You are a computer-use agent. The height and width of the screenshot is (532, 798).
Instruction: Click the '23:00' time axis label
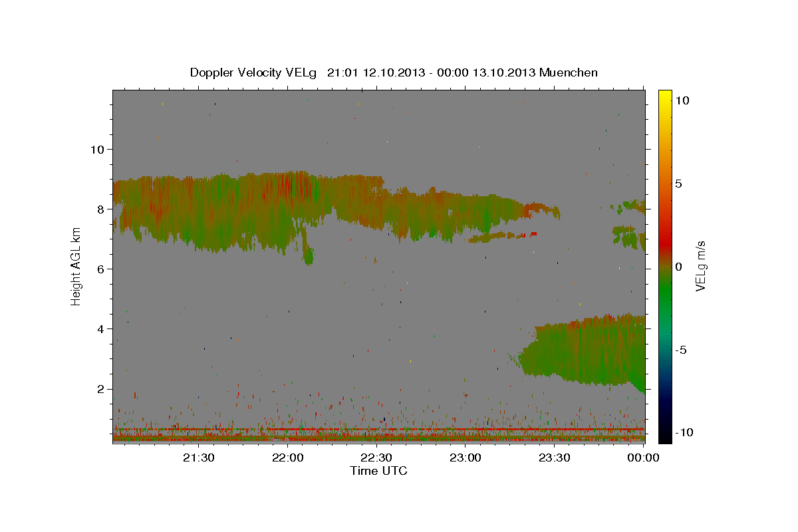[466, 458]
